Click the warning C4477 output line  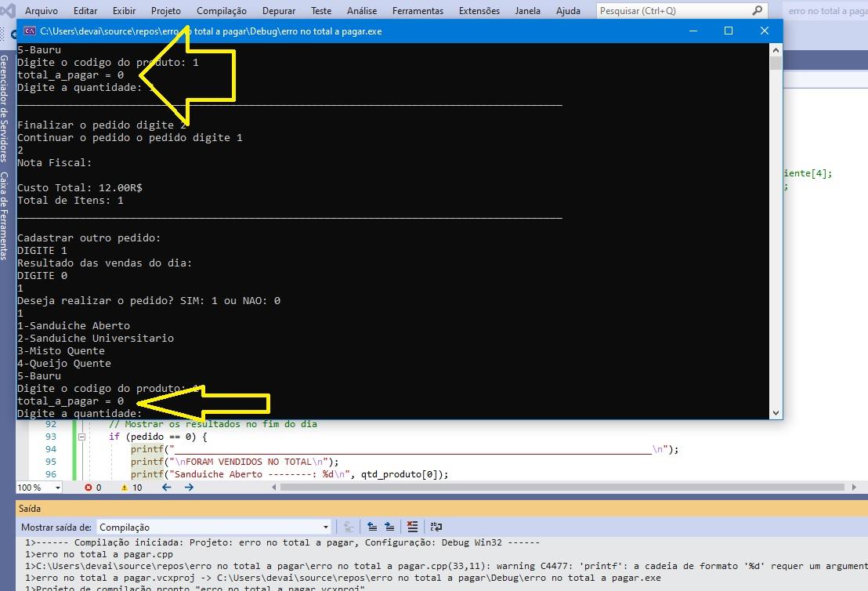(x=447, y=566)
